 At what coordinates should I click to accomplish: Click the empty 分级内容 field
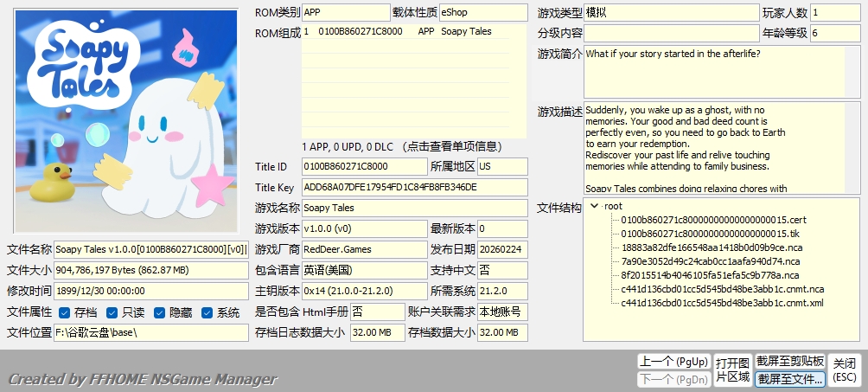(672, 33)
